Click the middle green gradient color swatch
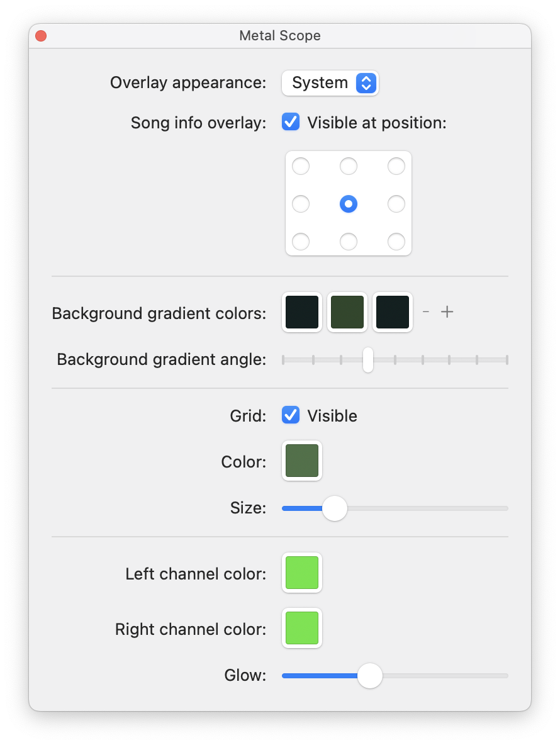The width and height of the screenshot is (560, 745). click(x=347, y=312)
